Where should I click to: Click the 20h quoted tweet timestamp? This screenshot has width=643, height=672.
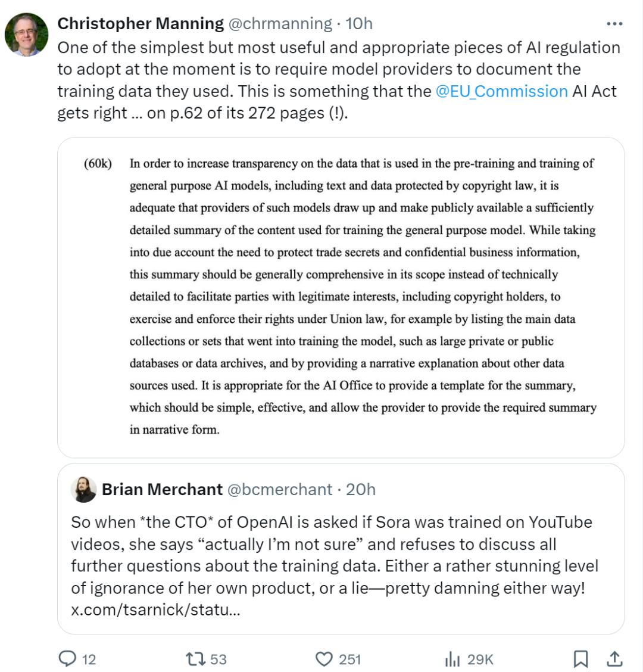tap(361, 490)
